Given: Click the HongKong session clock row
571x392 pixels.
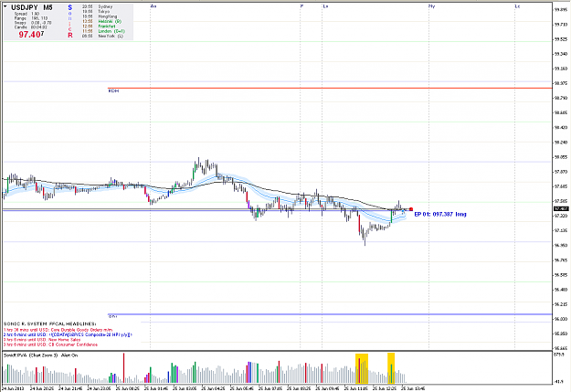Looking at the screenshot, I should click(x=100, y=16).
